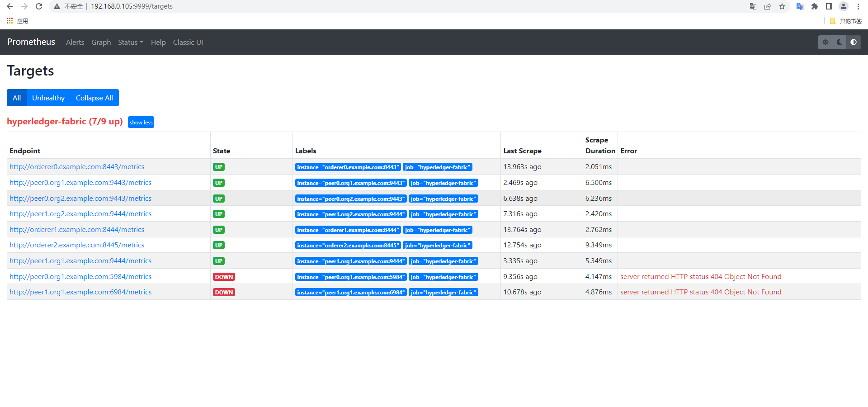Open the other bookmarks folder
The height and width of the screenshot is (407, 868).
tap(845, 21)
